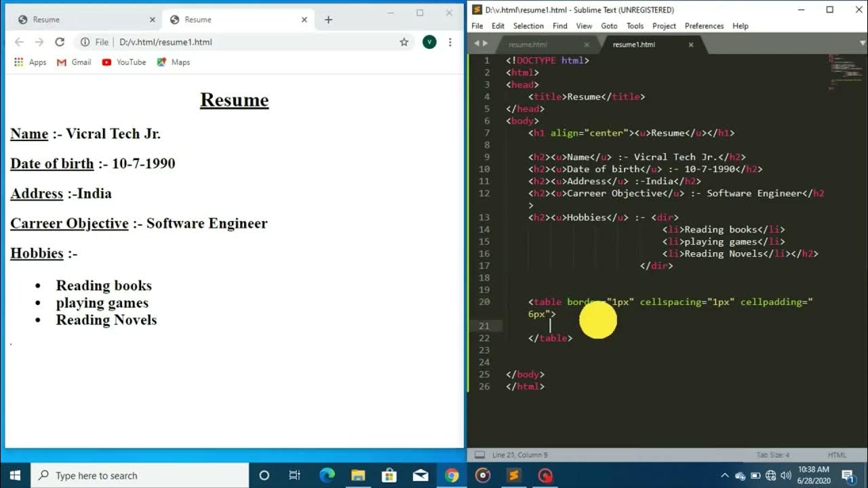Open Apps bookmark shortcut
The image size is (868, 488).
[x=31, y=62]
